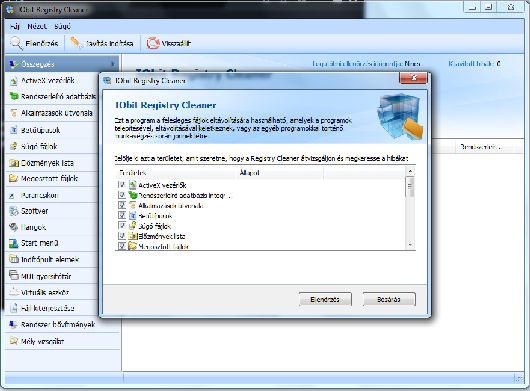Click the Visszaállít restore toolbar icon

coord(153,43)
